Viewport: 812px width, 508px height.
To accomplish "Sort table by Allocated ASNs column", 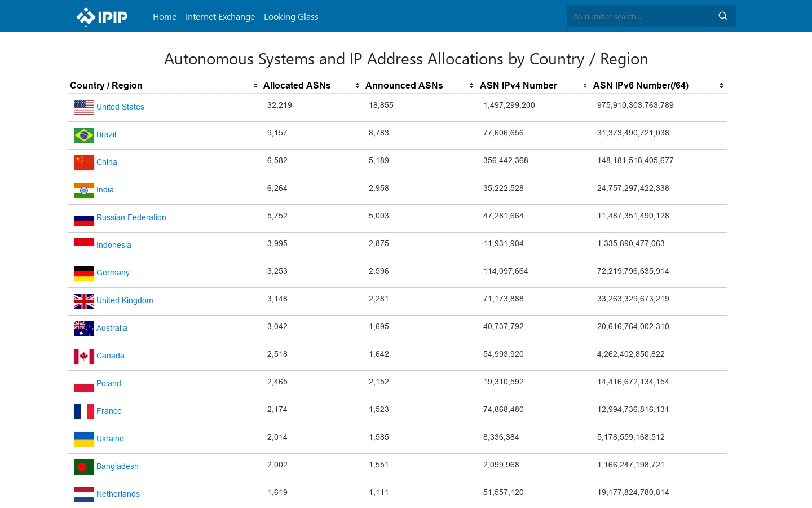I will [312, 86].
